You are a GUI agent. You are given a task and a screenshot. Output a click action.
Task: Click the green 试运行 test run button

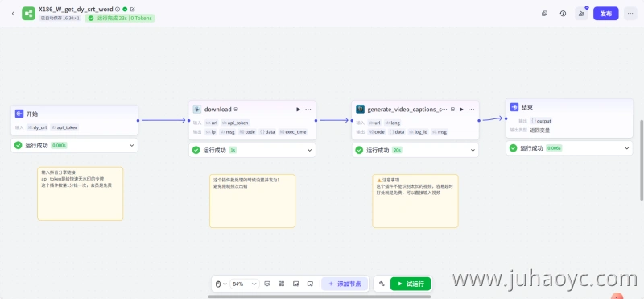point(411,284)
